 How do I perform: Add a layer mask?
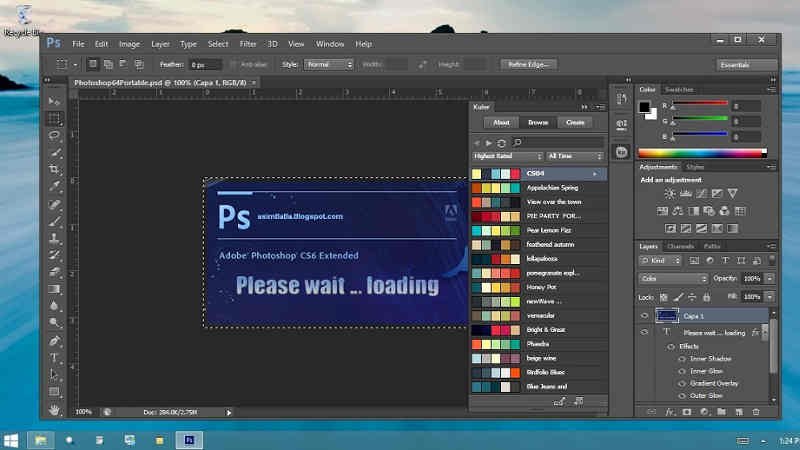click(x=687, y=412)
